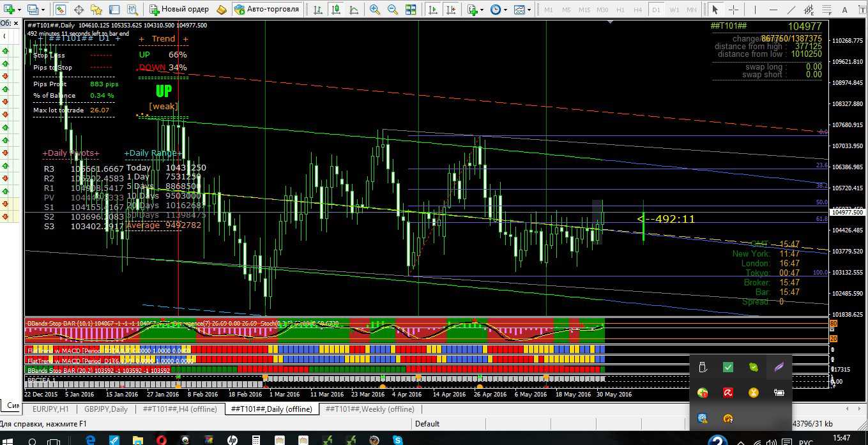Switch to the EURJPY,H1 chart tab
Image resolution: width=868 pixels, height=445 pixels.
pyautogui.click(x=50, y=409)
